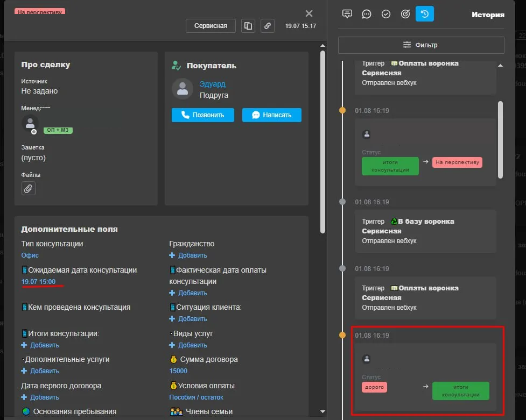Click the left panel scrollbar thumb
The image size is (526, 420).
click(322, 141)
